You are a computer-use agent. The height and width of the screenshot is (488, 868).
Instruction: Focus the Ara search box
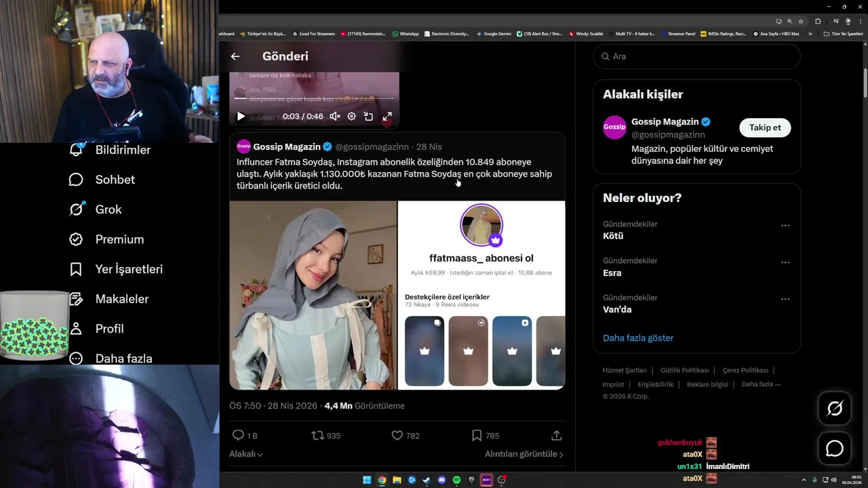(696, 56)
